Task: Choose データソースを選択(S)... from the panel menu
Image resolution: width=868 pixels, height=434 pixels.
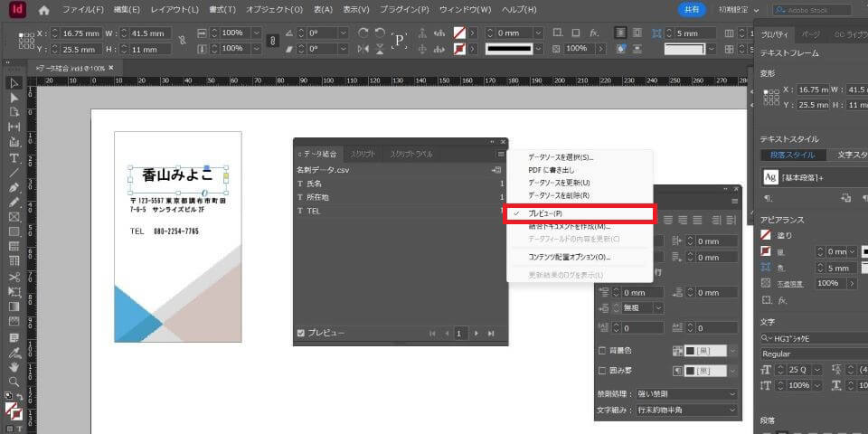Action: 560,157
